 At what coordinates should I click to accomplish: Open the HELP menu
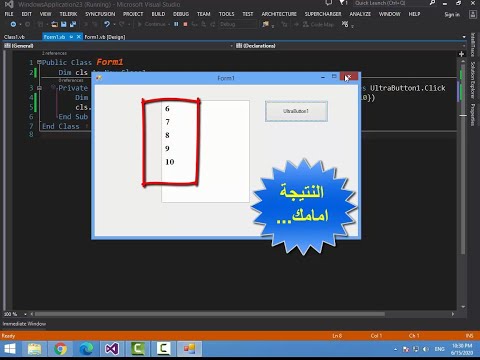click(414, 14)
